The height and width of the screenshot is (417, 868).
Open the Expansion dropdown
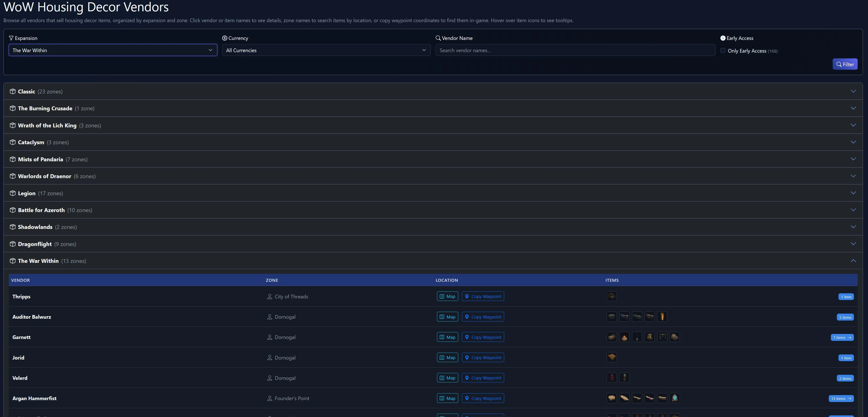[113, 50]
